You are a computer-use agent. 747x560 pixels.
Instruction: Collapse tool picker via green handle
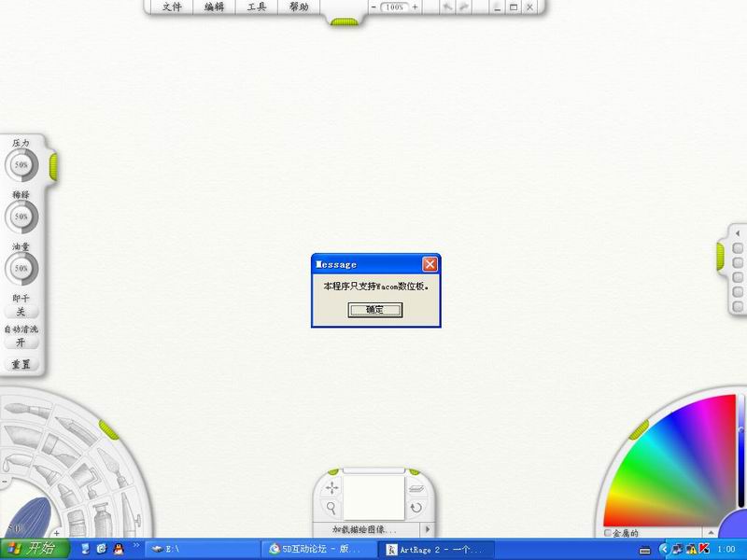point(108,429)
